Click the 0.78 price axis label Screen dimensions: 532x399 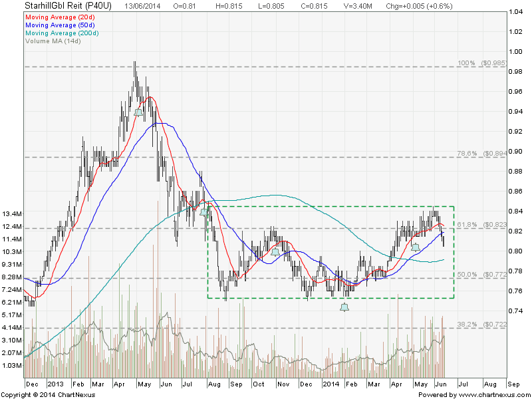tap(515, 271)
